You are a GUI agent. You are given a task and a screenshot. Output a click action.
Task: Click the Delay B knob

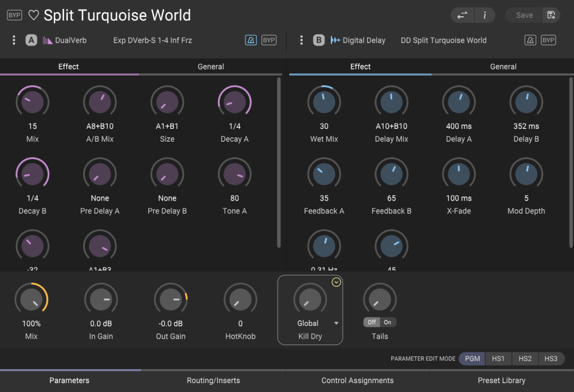pos(526,102)
